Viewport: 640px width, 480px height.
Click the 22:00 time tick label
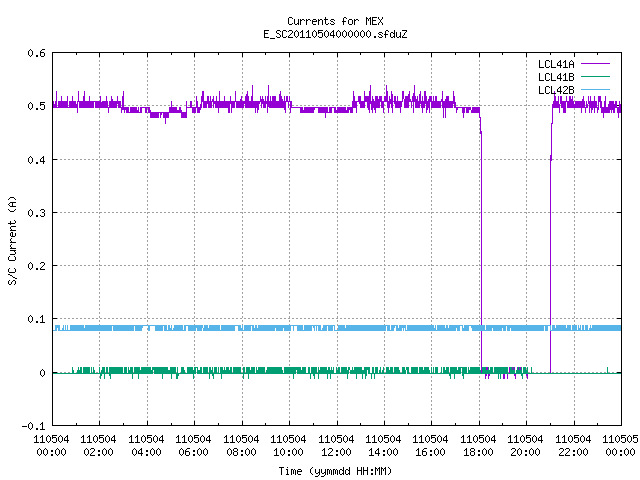click(573, 452)
